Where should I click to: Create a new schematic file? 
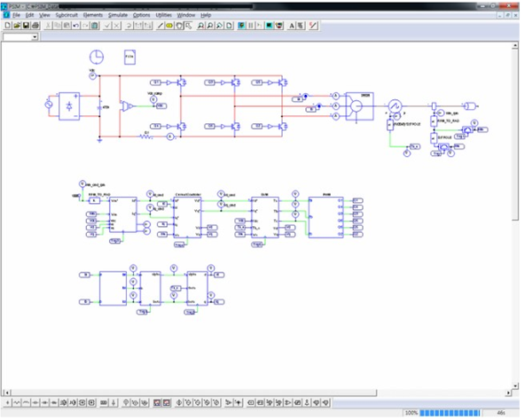coord(7,26)
